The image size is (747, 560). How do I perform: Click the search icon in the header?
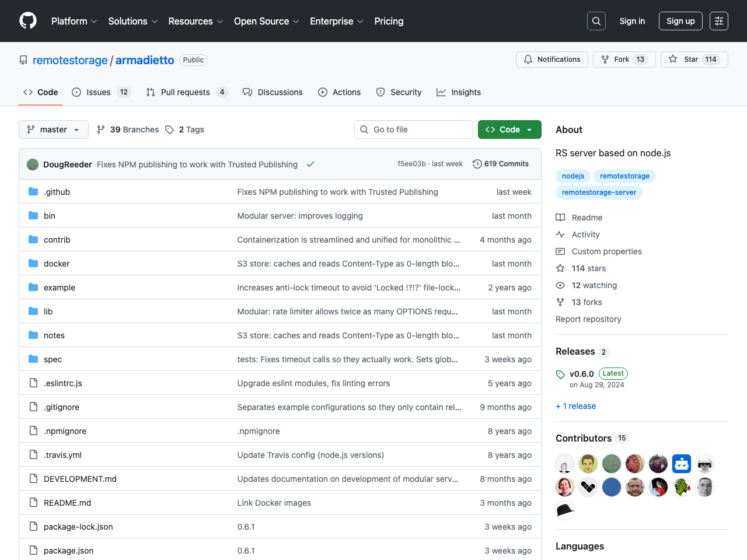pos(596,20)
